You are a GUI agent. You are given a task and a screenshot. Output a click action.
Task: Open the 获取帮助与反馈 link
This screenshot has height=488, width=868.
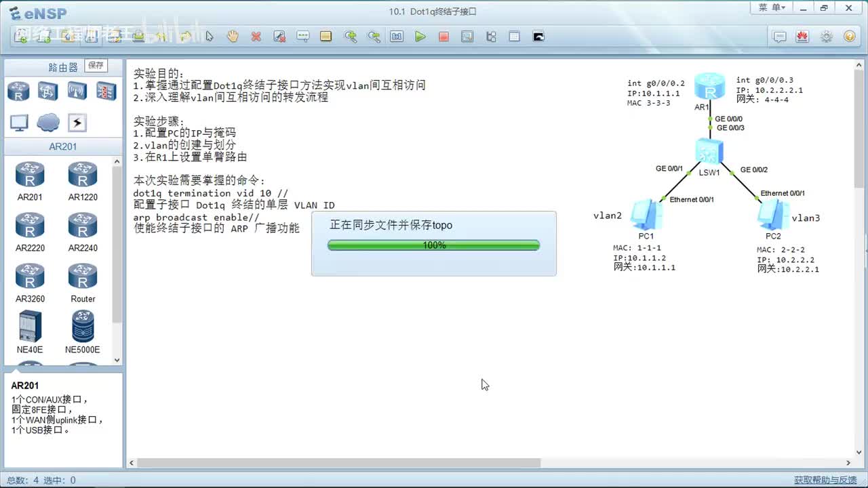click(825, 480)
